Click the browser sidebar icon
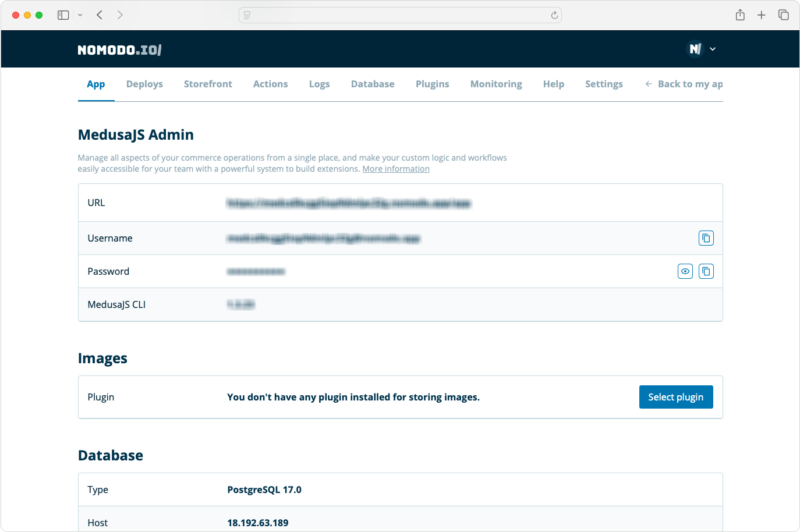The height and width of the screenshot is (532, 800). (x=62, y=15)
